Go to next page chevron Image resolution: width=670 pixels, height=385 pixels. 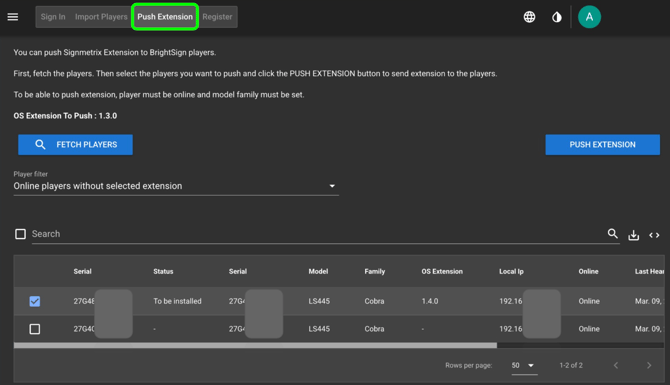[x=649, y=365]
